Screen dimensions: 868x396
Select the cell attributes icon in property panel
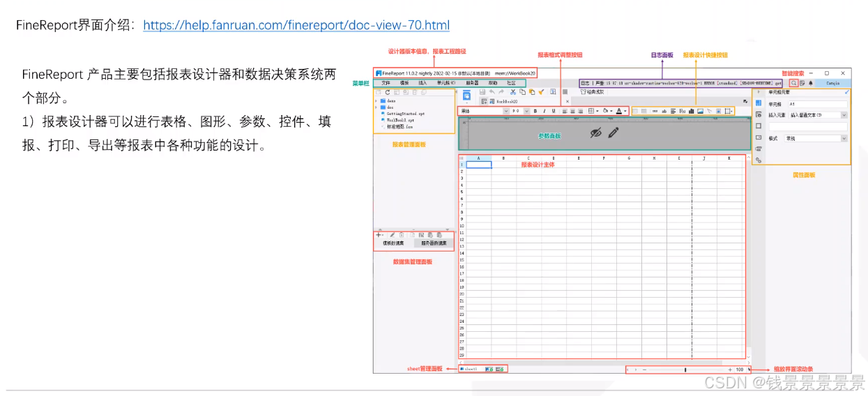[759, 104]
